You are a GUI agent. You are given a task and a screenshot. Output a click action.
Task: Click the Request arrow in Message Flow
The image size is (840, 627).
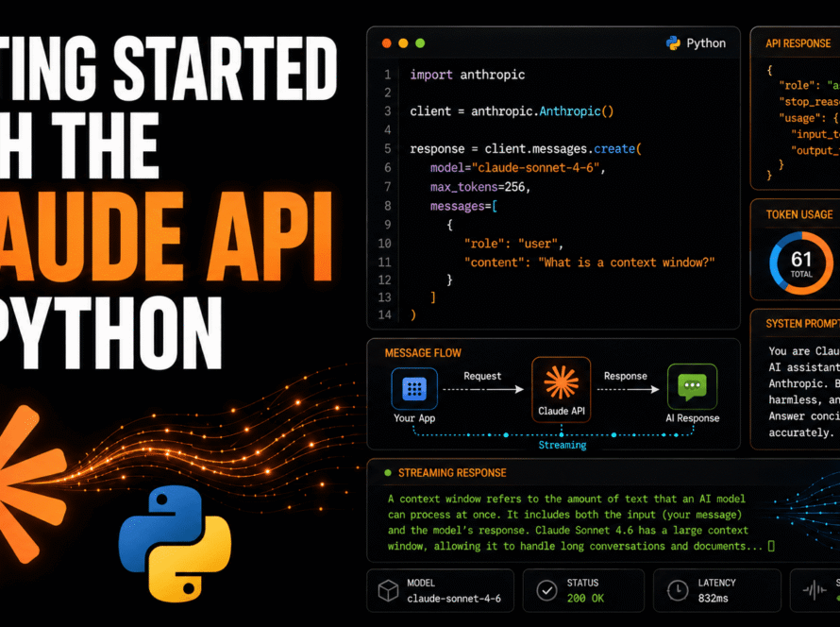pos(482,390)
